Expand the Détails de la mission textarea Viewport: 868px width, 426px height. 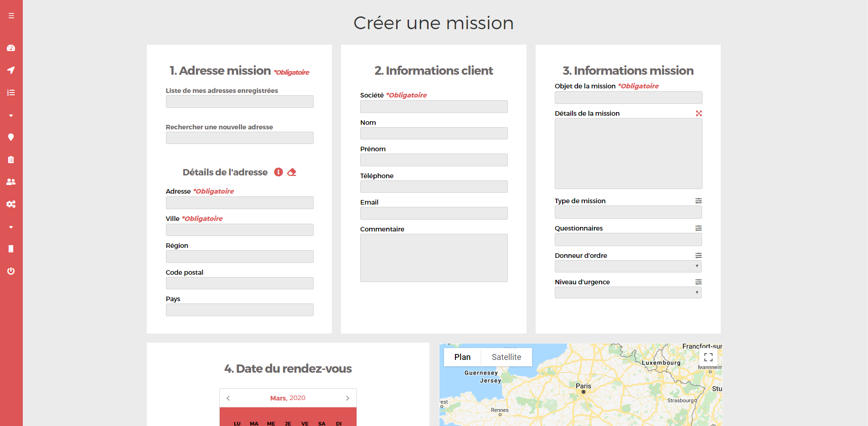click(x=698, y=113)
